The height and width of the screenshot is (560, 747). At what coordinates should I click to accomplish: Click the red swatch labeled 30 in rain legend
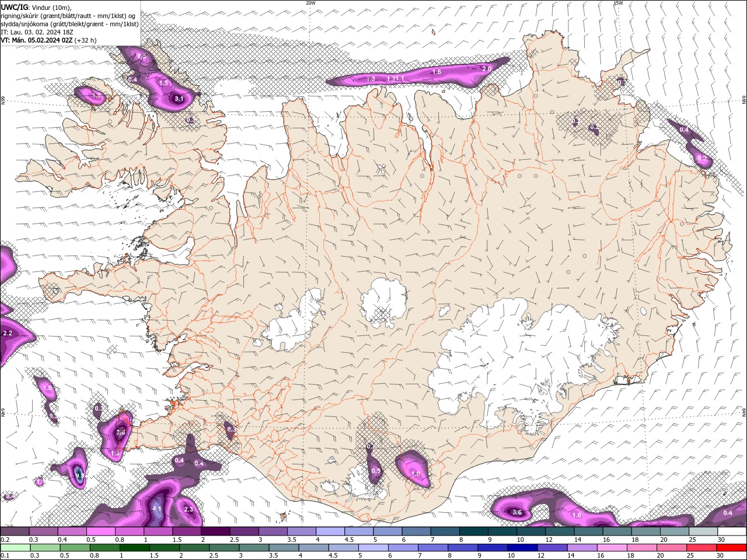tap(732, 547)
